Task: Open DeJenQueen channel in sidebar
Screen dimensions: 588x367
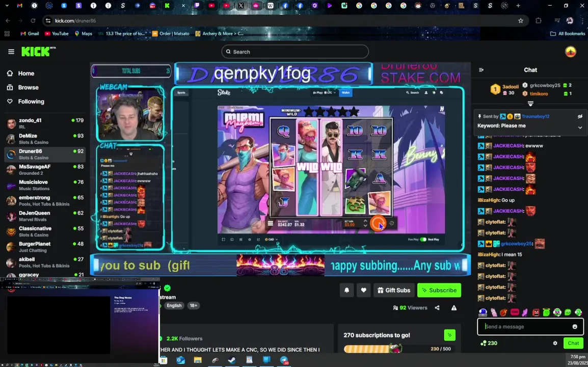Action: [45, 216]
